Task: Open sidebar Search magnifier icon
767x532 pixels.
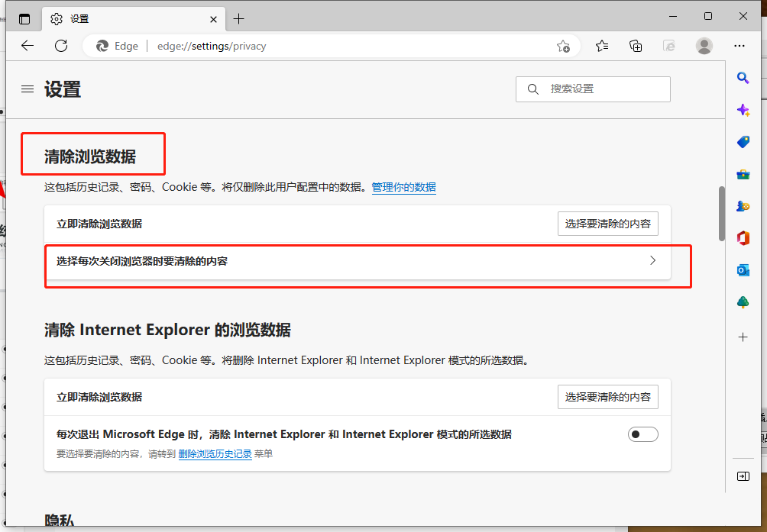Action: [x=743, y=78]
